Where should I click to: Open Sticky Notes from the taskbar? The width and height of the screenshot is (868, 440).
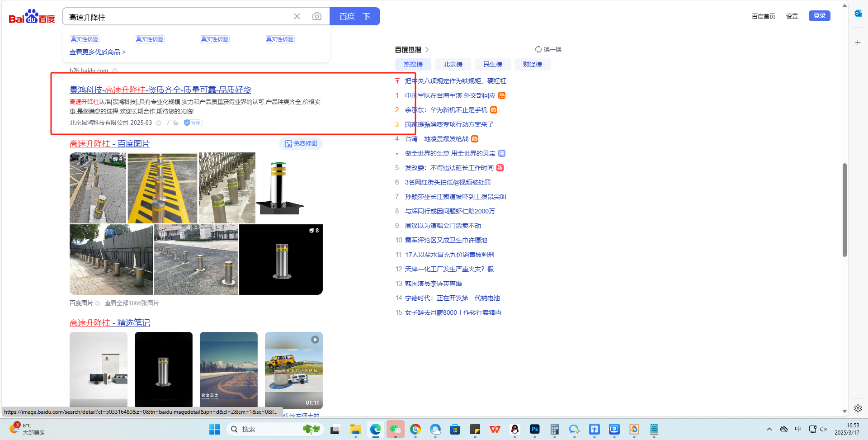tap(475, 429)
